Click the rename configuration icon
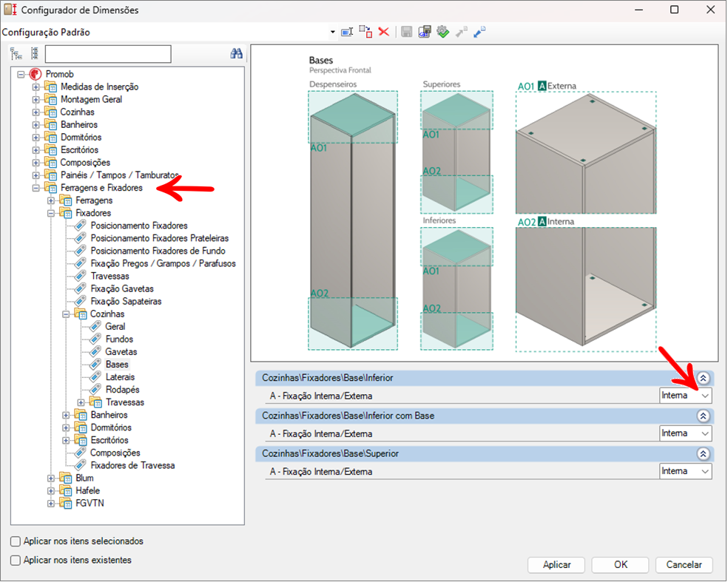Image resolution: width=728 pixels, height=585 pixels. [347, 32]
